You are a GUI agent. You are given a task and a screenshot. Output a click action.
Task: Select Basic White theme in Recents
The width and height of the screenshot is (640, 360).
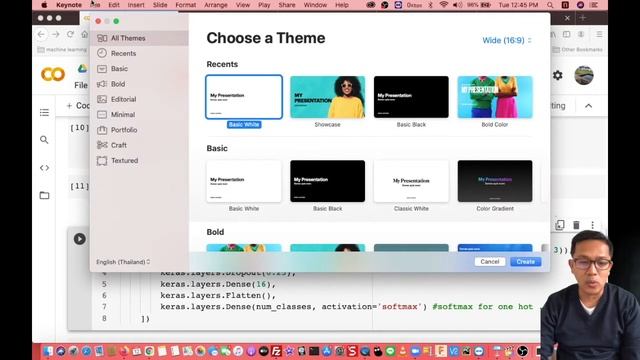pos(244,97)
